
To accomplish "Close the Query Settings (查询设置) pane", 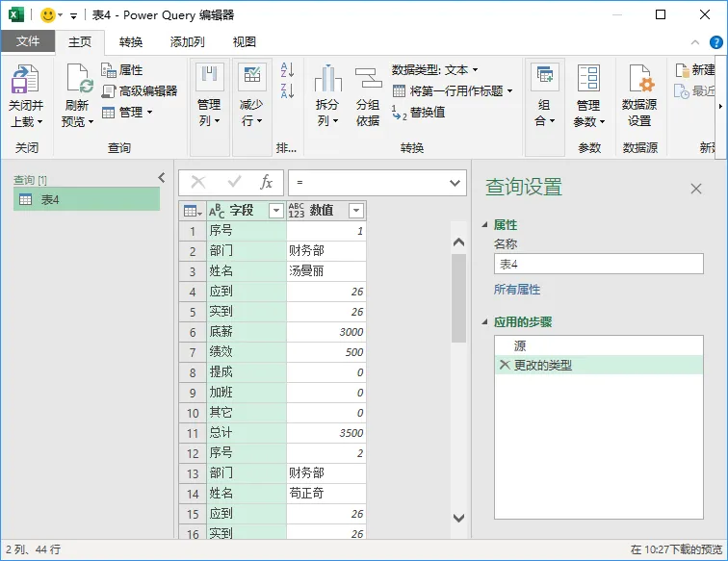I will [x=696, y=189].
